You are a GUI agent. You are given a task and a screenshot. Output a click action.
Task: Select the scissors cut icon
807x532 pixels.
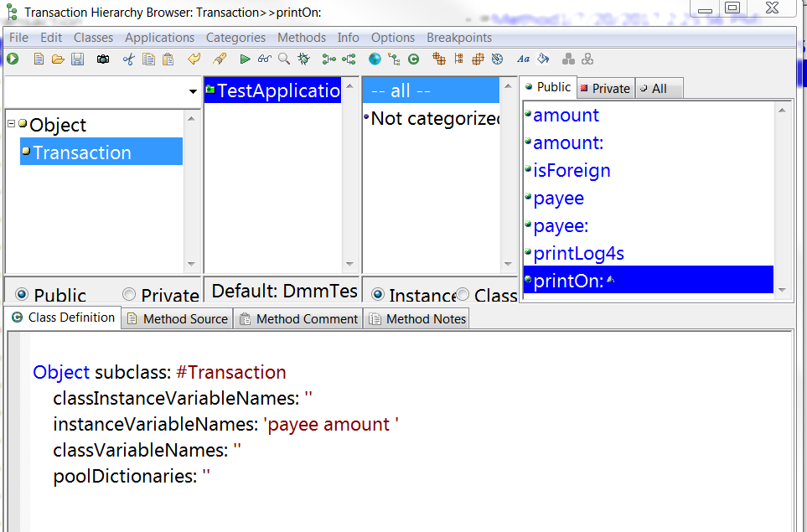coord(127,59)
